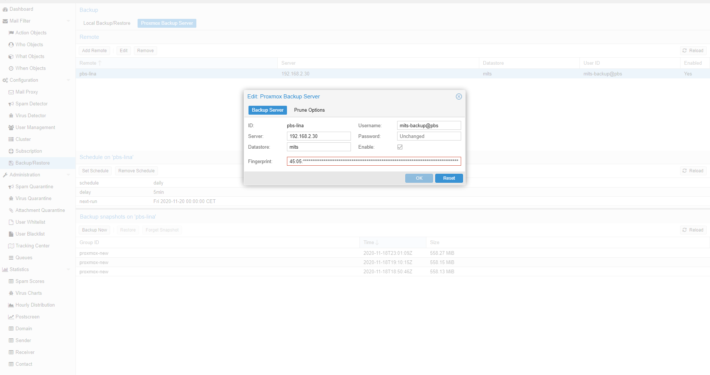710x375 pixels.
Task: Open What Objects via its cube icon
Action: click(11, 56)
